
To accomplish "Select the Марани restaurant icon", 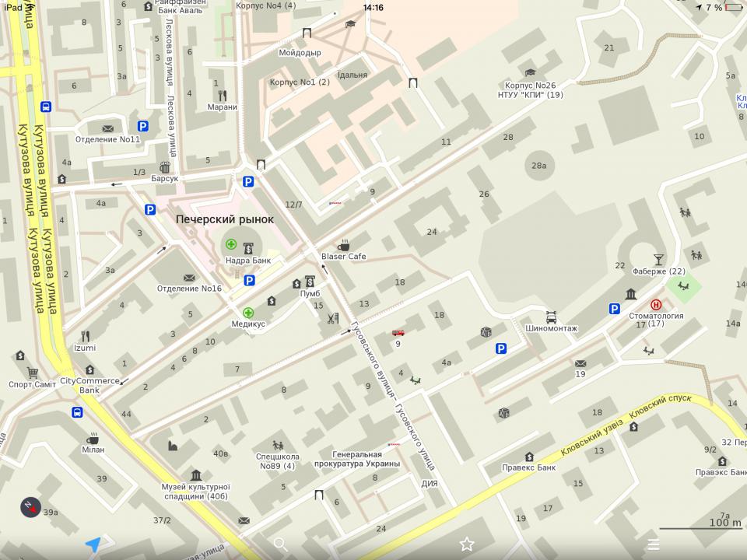I will (x=223, y=96).
